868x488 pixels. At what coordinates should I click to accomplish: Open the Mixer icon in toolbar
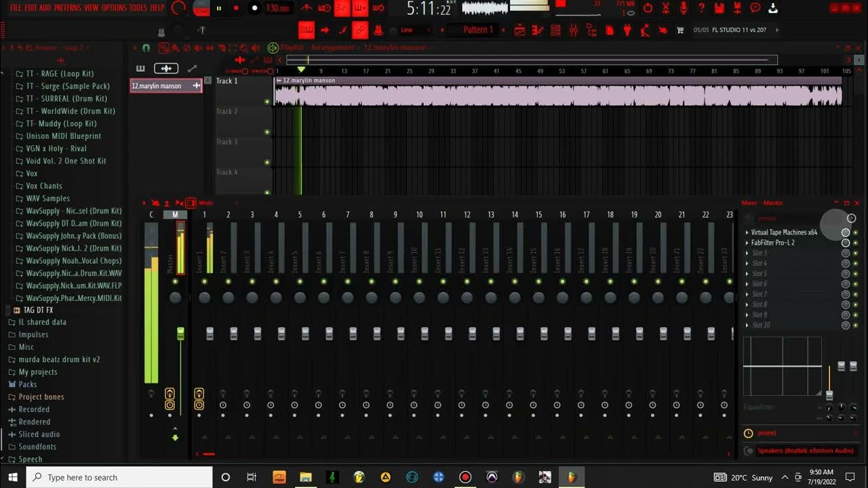[x=573, y=30]
